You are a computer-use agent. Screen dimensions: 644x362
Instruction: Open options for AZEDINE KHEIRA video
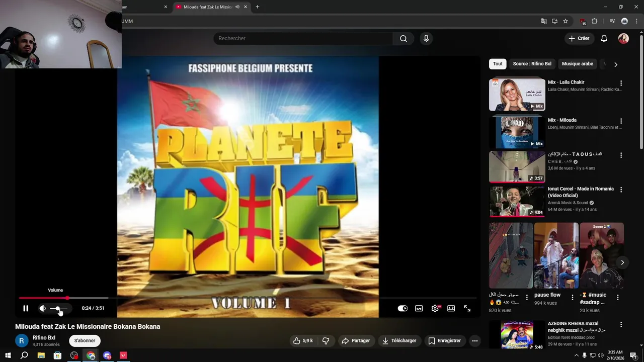pos(621,325)
